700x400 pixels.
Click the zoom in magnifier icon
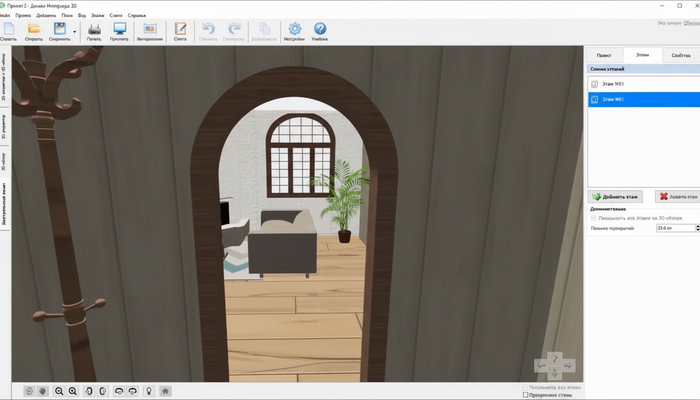pos(73,390)
